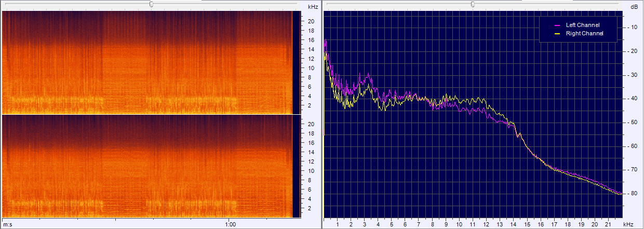Click the slider thumb above the spectrogram

click(151, 4)
